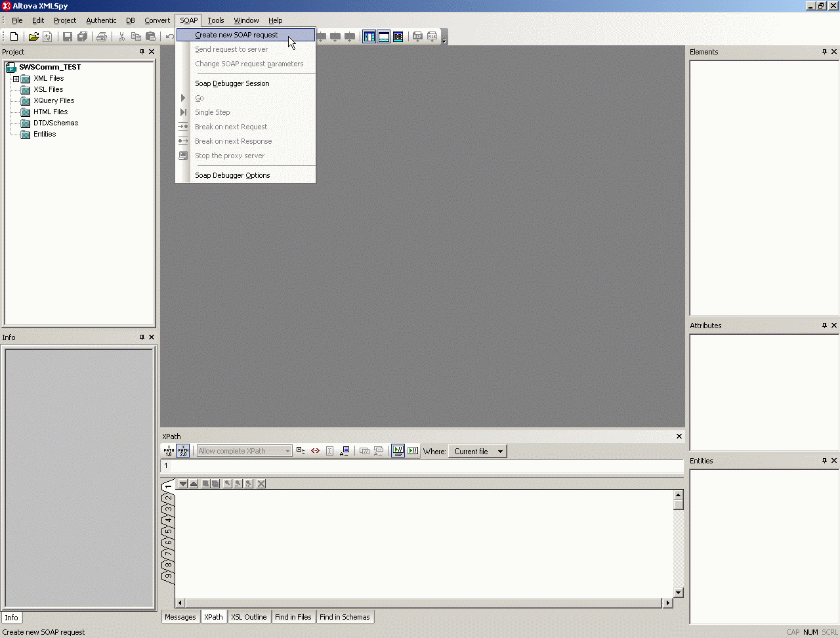Switch to the Find in Files tab

[x=293, y=617]
